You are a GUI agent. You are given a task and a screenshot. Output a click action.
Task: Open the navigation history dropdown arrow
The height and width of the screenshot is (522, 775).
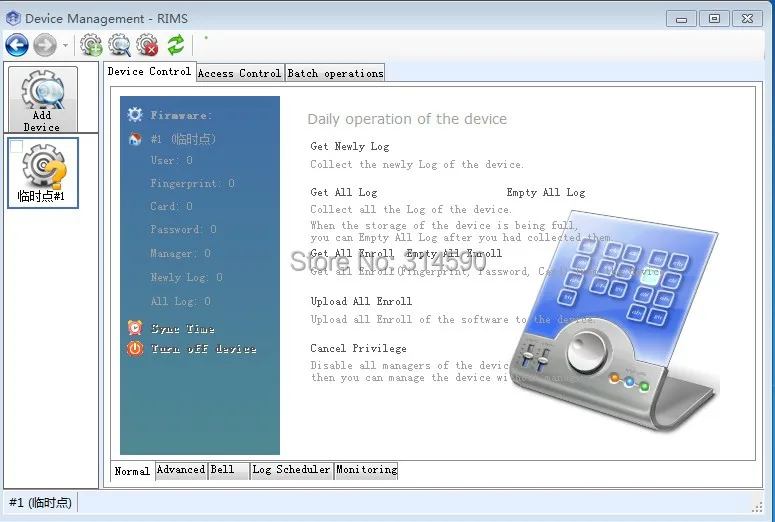pos(65,45)
